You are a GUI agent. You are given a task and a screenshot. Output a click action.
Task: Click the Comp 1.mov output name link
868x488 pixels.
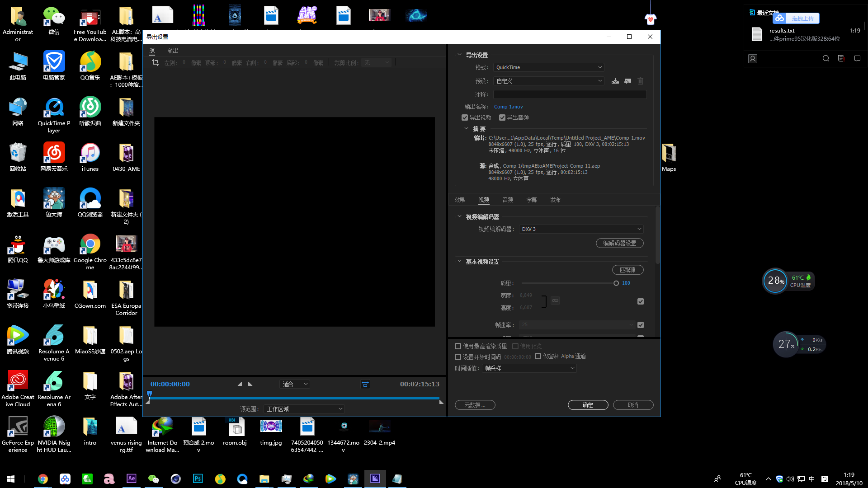(508, 107)
